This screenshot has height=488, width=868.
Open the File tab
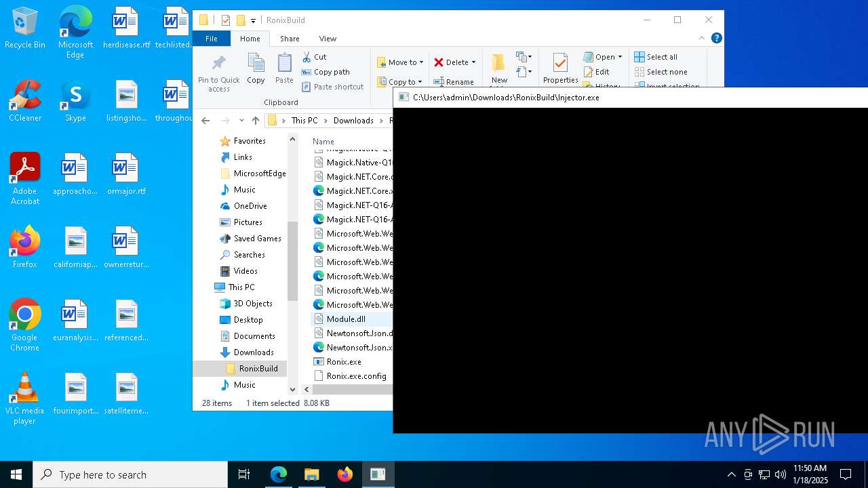[x=212, y=39]
